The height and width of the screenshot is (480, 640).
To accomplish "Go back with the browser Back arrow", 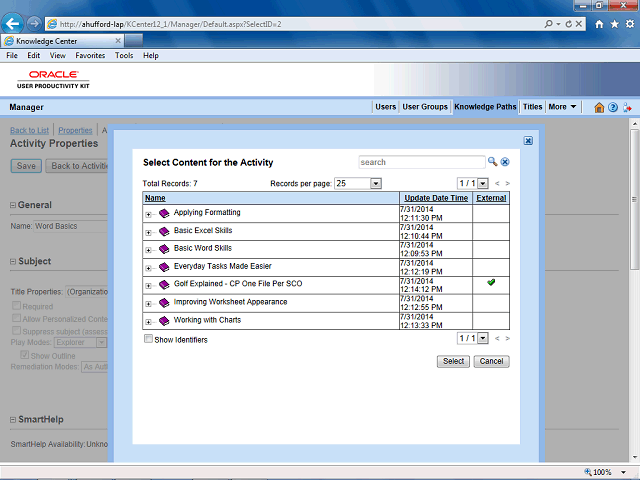I will coord(12,24).
